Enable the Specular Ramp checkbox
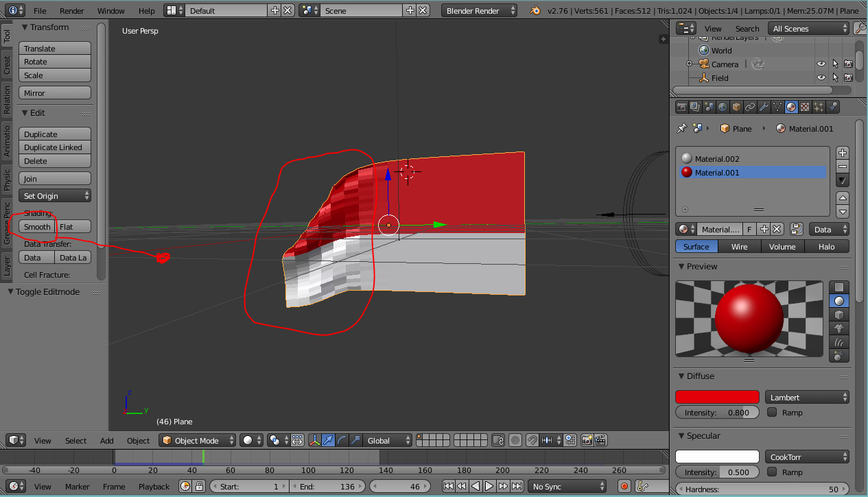The height and width of the screenshot is (497, 868). [x=772, y=472]
